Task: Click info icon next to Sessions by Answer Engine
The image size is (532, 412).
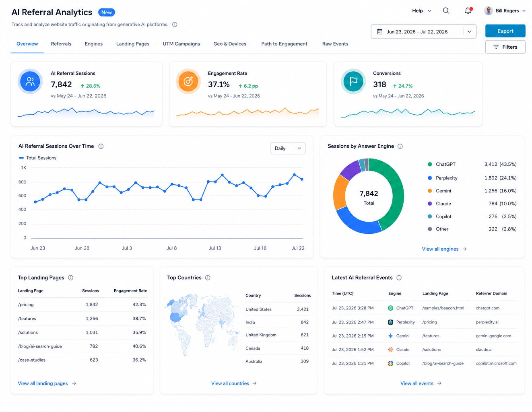Action: point(400,146)
